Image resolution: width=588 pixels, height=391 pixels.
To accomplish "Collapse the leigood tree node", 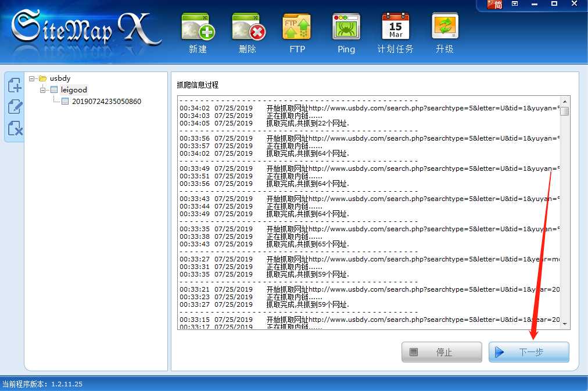I will (43, 90).
